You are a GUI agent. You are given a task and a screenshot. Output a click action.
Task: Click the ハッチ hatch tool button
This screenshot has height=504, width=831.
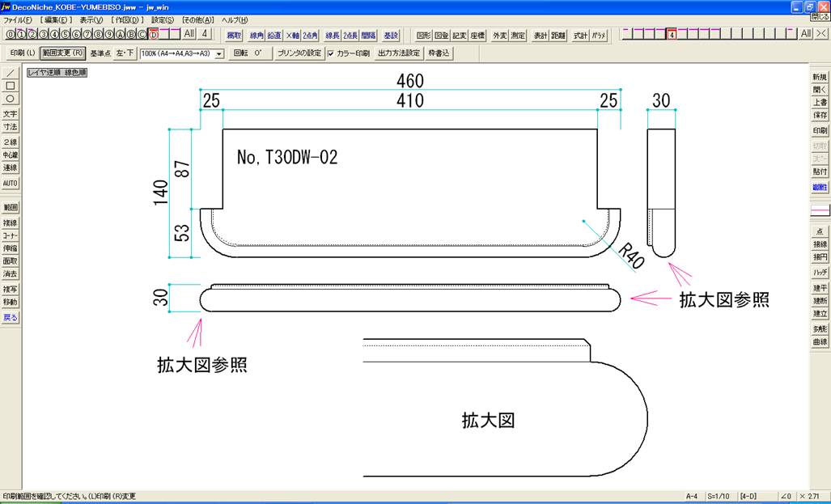tap(820, 273)
